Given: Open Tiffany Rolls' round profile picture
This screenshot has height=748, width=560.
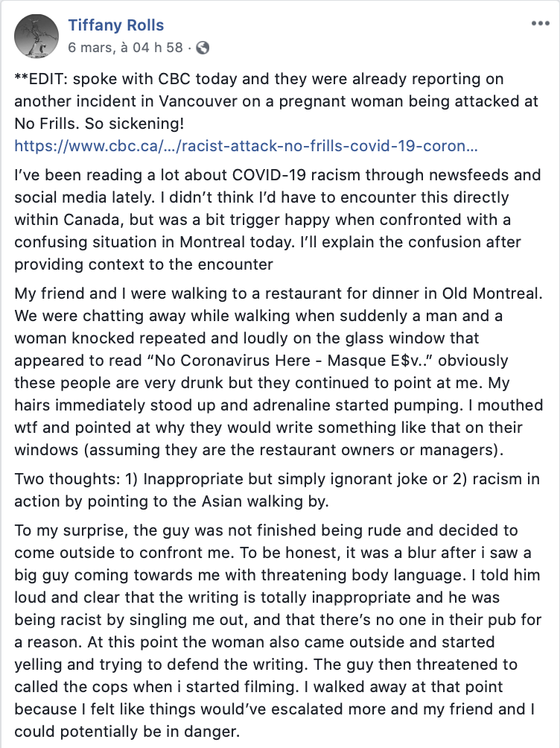Looking at the screenshot, I should 36,37.
